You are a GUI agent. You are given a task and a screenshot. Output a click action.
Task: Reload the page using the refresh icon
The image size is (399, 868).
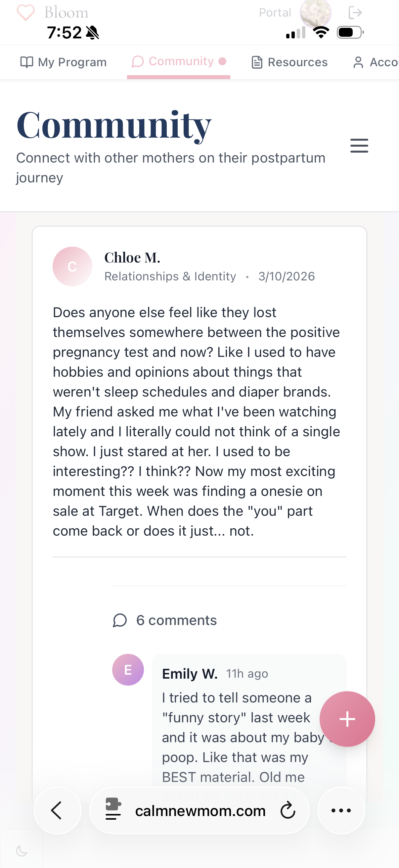pos(288,810)
